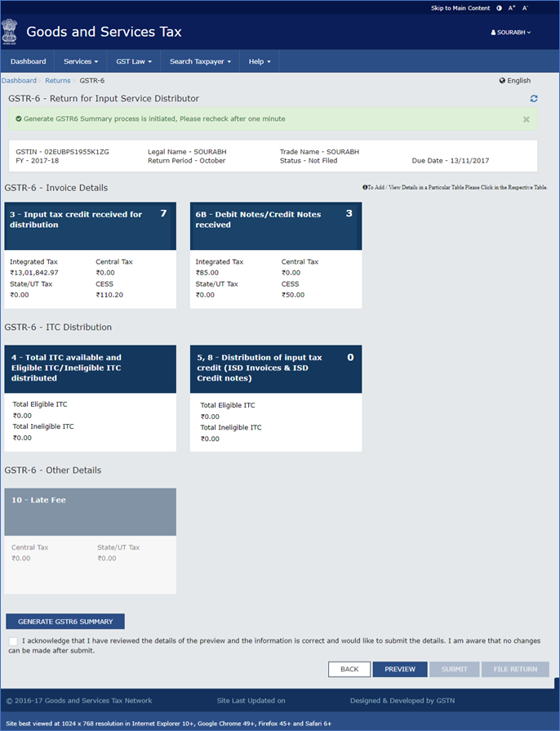Image resolution: width=560 pixels, height=731 pixels.
Task: Click Site Last Updated on footer text
Action: pyautogui.click(x=251, y=701)
